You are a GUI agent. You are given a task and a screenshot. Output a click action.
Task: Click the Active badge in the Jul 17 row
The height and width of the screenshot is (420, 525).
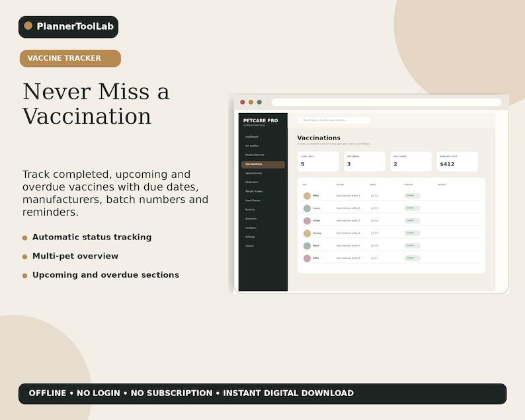(x=412, y=258)
